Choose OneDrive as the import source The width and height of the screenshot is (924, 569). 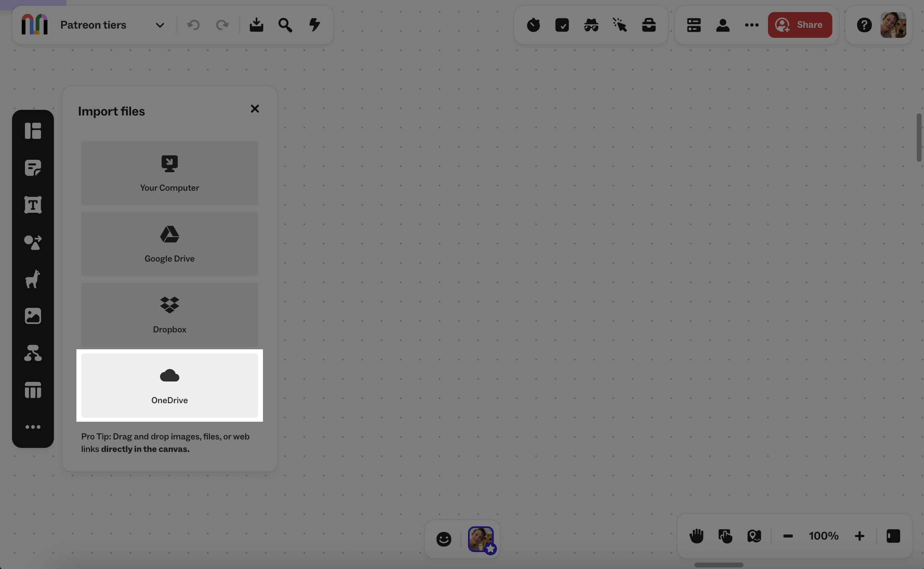coord(169,386)
